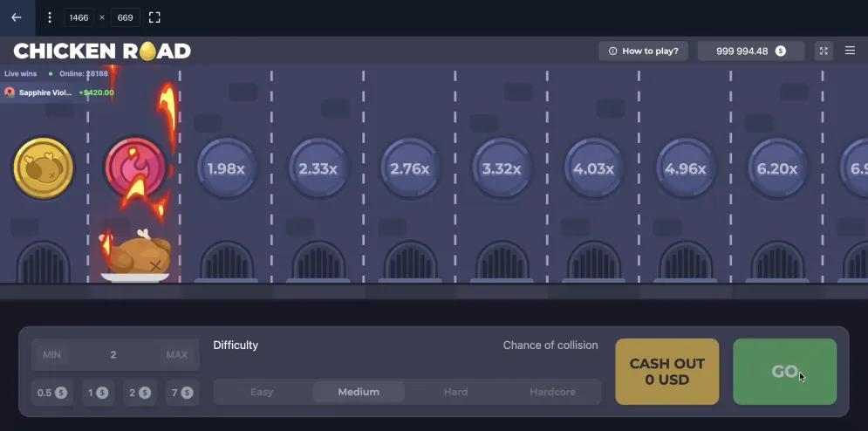868x431 pixels.
Task: Click the Online: 28188 counter
Action: coord(84,73)
